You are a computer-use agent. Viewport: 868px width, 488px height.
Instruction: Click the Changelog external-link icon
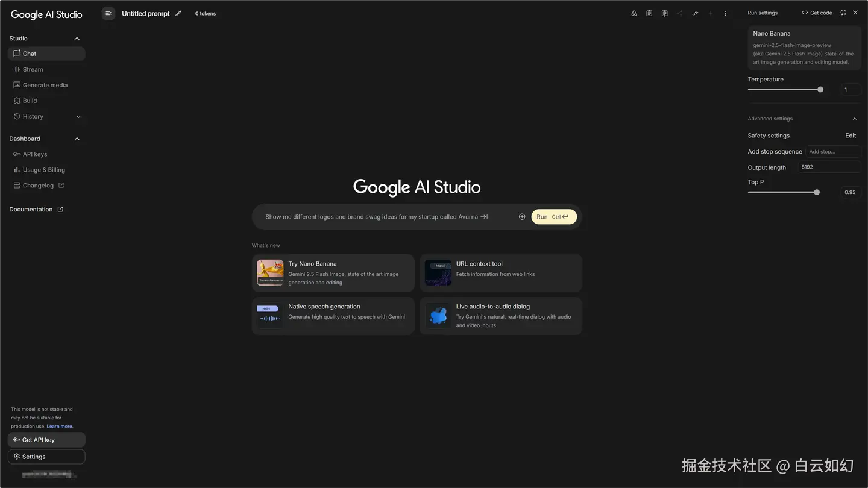click(x=61, y=186)
